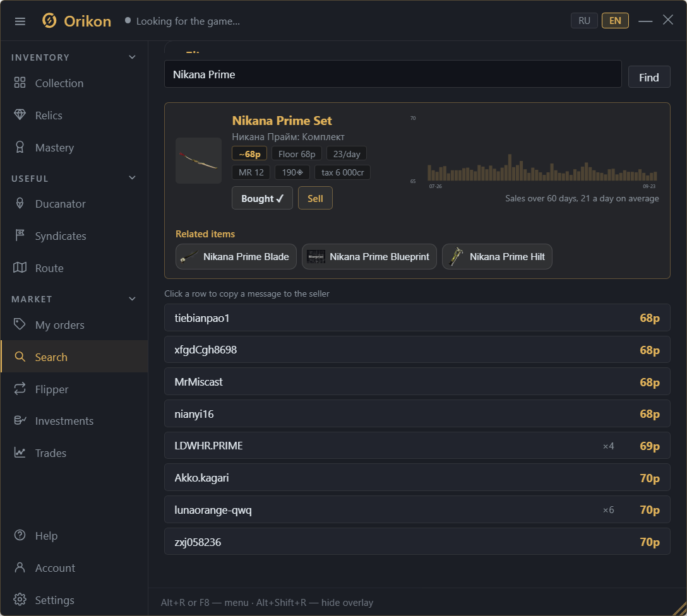Open Nikana Prime Blade related item
Viewport: 687px width, 616px height.
[236, 256]
